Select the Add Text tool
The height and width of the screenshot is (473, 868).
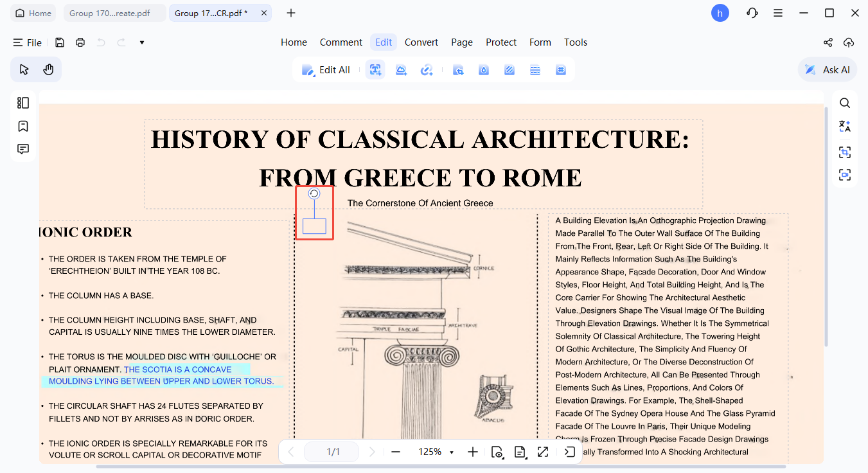point(375,69)
